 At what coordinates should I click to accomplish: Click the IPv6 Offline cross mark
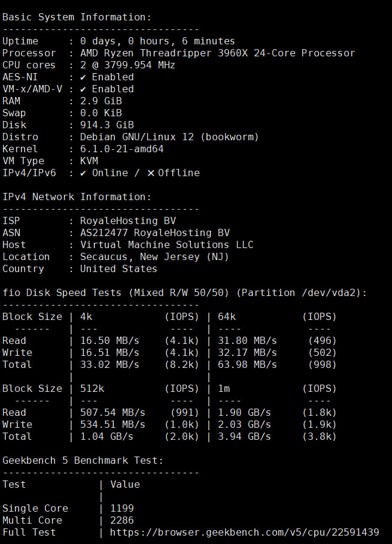coord(151,173)
